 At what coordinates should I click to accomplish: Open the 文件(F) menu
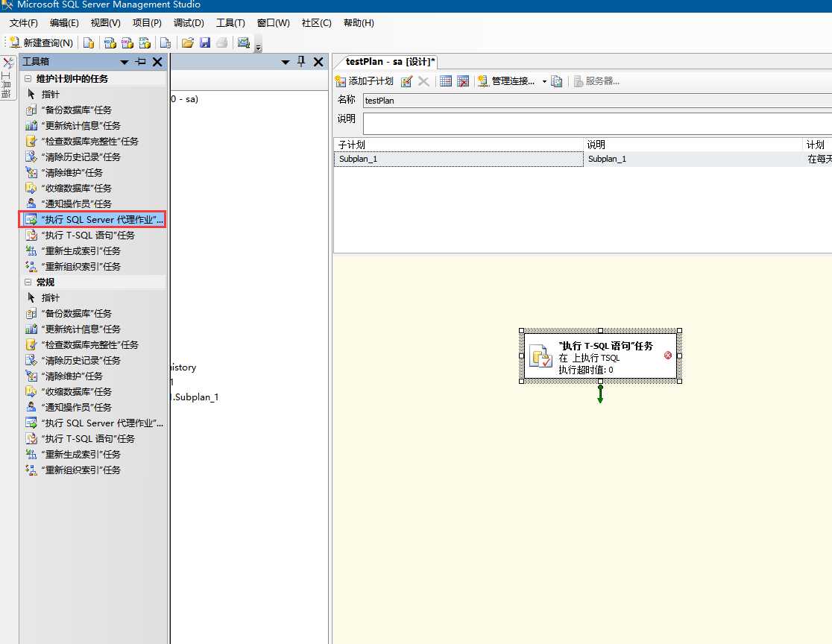24,23
